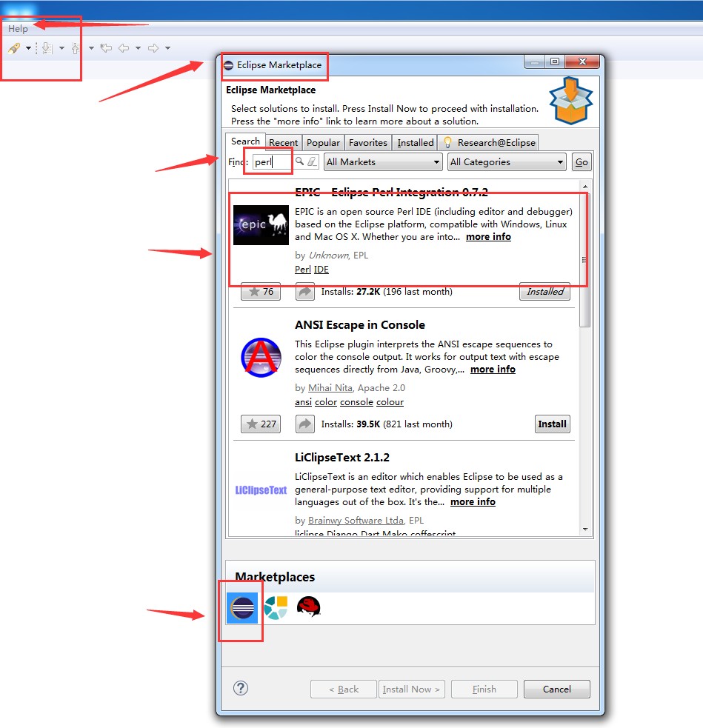Switch to the Search tab
Image resolution: width=703 pixels, height=728 pixels.
pos(245,141)
